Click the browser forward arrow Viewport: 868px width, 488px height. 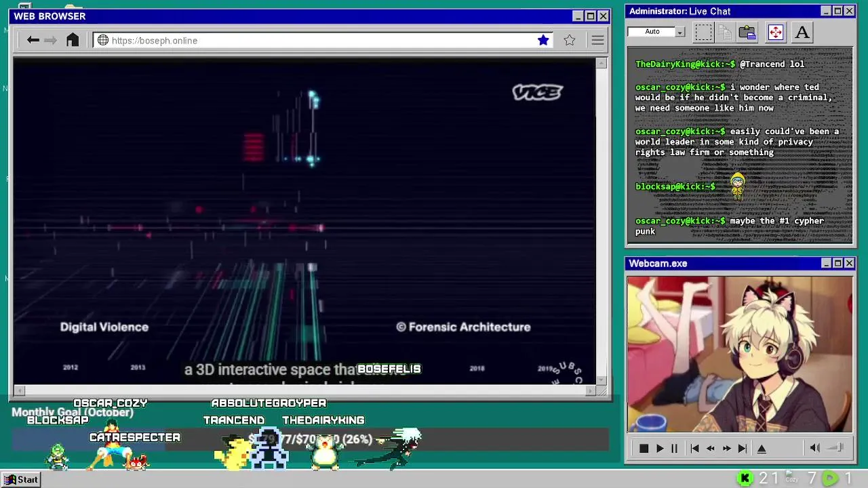(x=51, y=40)
